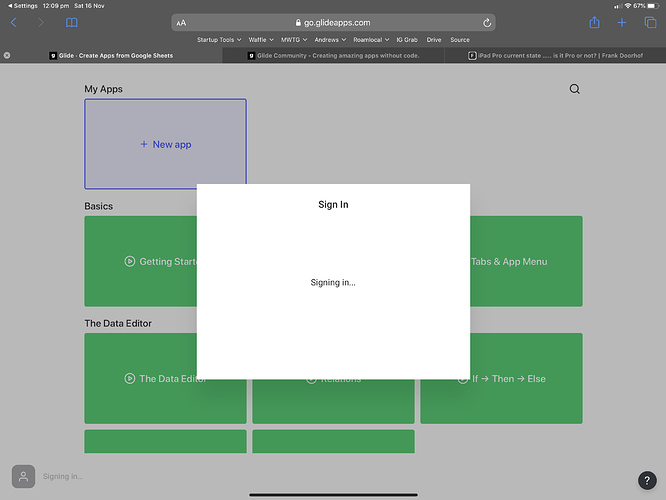This screenshot has height=500, width=666.
Task: Expand the Waffle bookmarks folder
Action: (261, 40)
